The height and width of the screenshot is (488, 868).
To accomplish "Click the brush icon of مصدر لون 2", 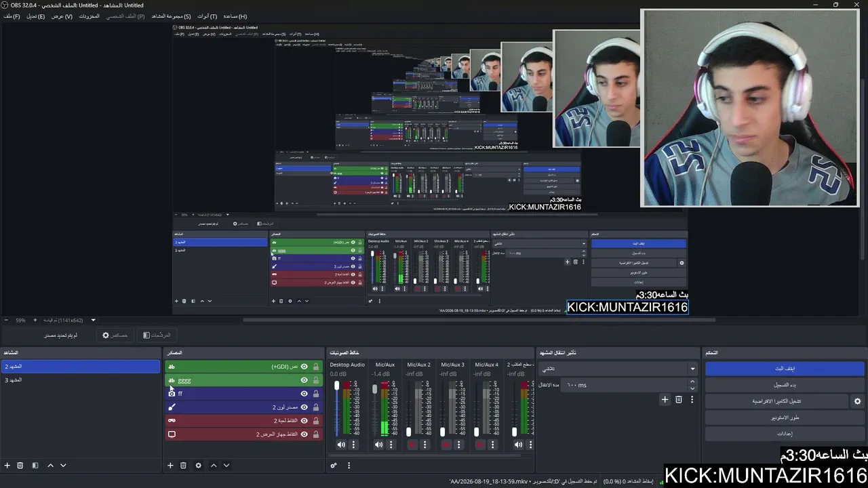I will coord(172,407).
